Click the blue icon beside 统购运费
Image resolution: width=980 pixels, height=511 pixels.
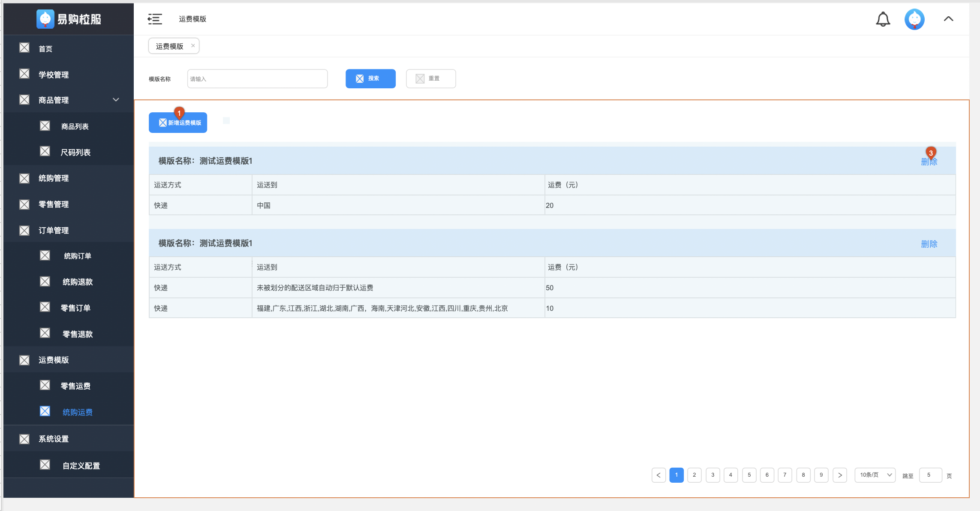click(45, 412)
